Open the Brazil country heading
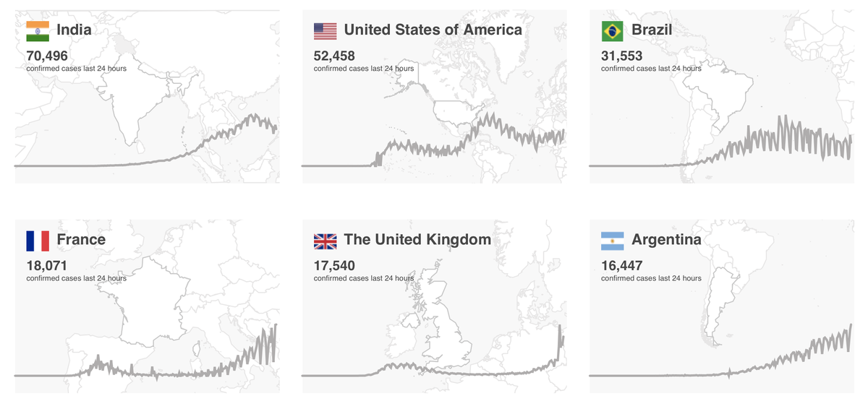This screenshot has width=868, height=409. tap(651, 30)
